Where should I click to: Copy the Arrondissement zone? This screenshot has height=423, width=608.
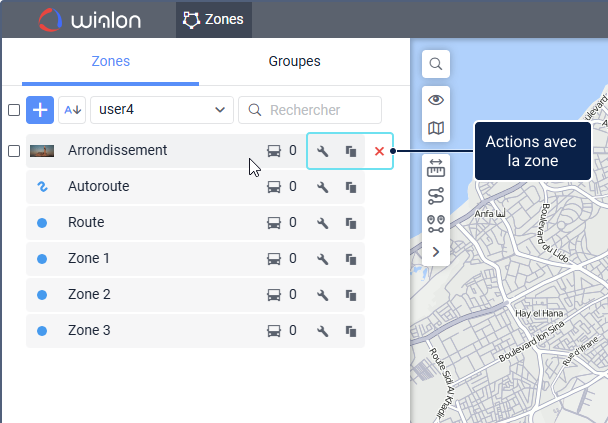pos(351,151)
